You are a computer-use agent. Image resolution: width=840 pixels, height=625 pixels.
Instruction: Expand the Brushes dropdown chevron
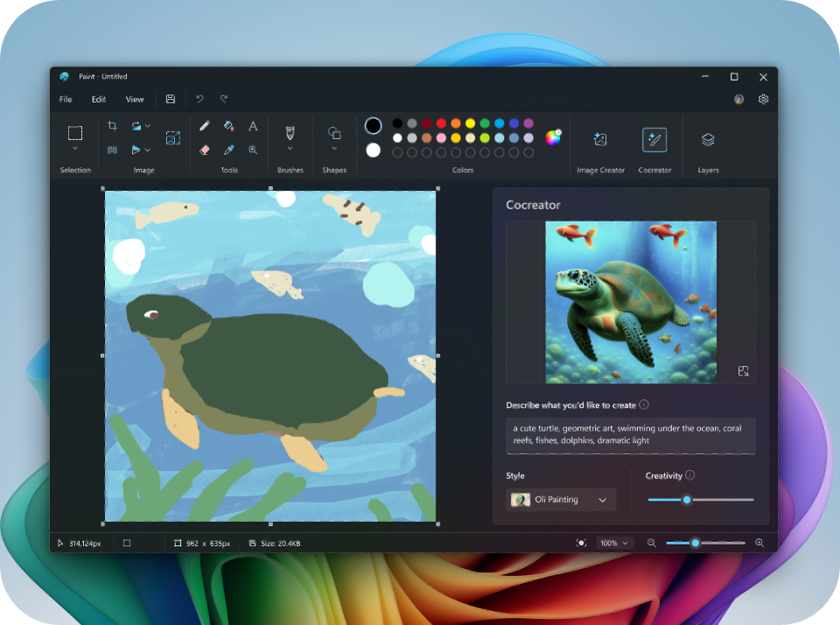(x=290, y=149)
